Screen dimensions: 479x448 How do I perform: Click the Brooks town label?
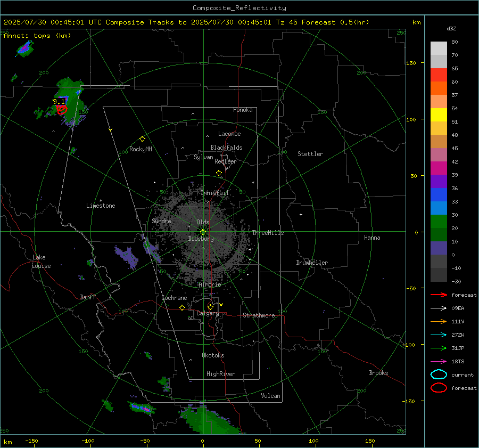click(378, 373)
